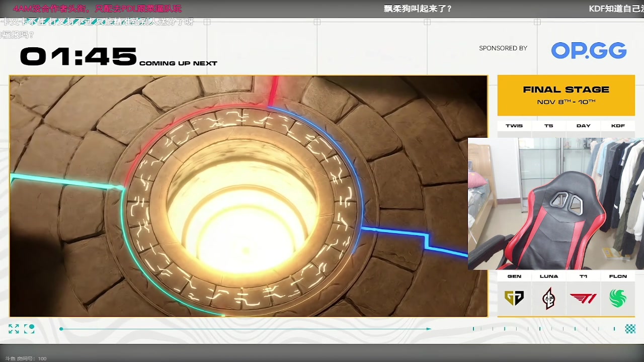This screenshot has width=644, height=362.
Task: Click the GEN team label
Action: point(514,276)
